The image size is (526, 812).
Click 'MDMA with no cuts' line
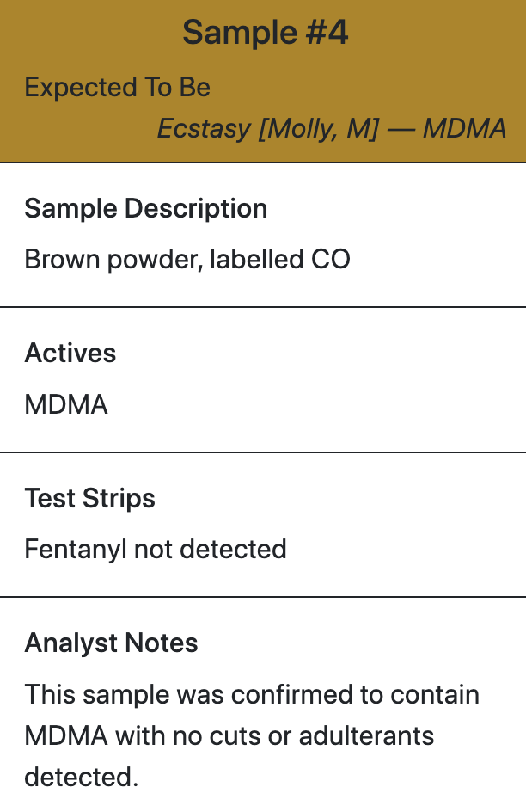click(x=229, y=736)
